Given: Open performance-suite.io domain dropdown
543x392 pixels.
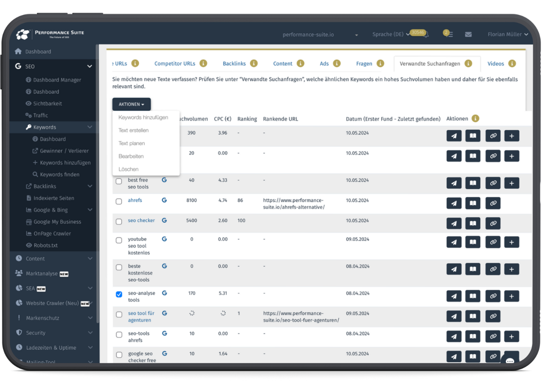Looking at the screenshot, I should (x=320, y=35).
